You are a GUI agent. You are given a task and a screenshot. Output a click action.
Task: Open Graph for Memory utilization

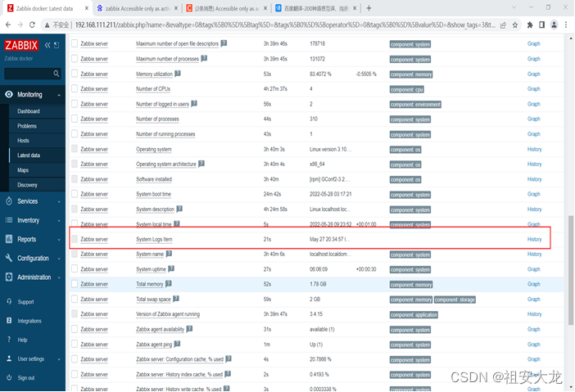pos(533,74)
